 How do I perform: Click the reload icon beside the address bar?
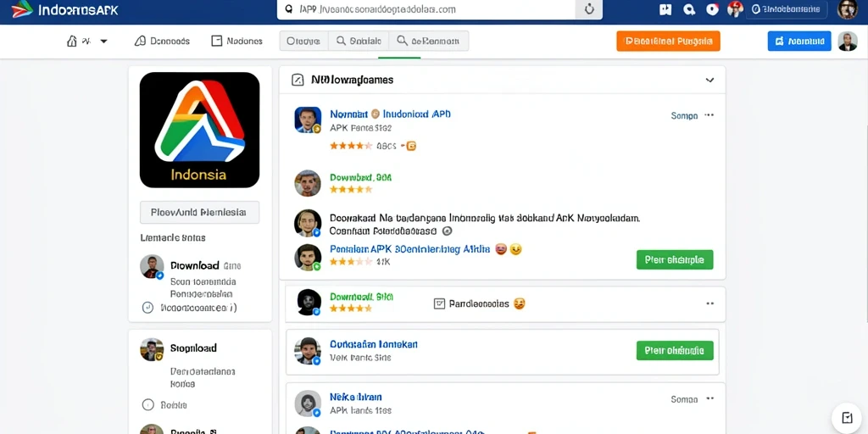(x=590, y=9)
